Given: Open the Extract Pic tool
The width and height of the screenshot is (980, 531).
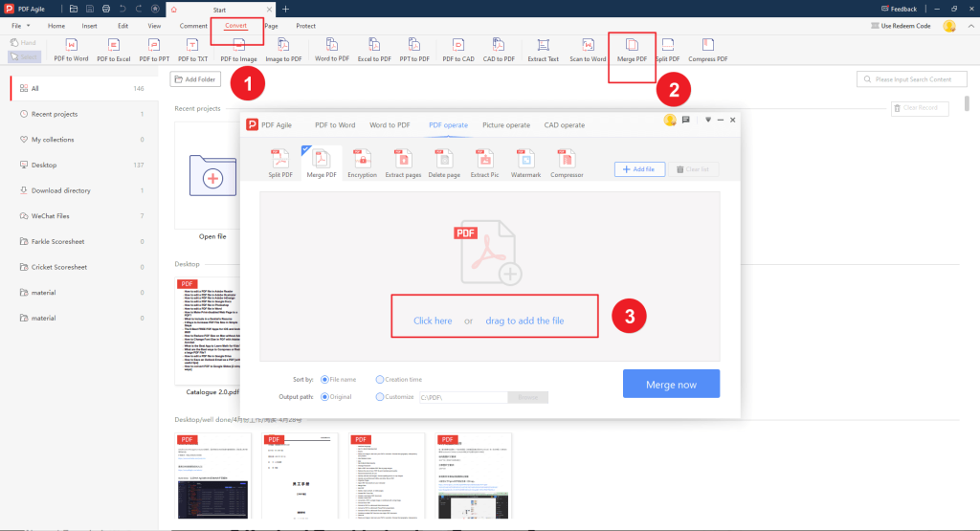Looking at the screenshot, I should coord(484,164).
